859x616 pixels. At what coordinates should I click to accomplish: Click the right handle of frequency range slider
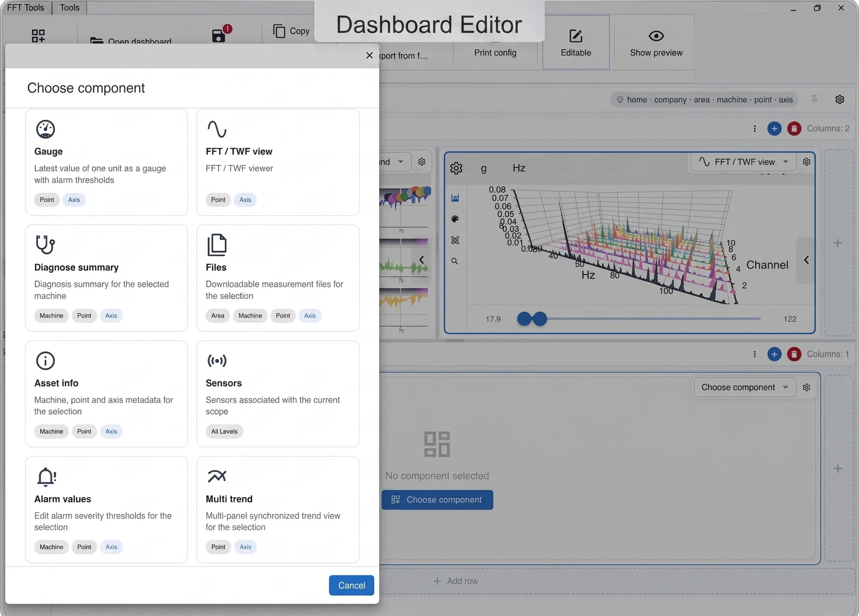point(540,319)
